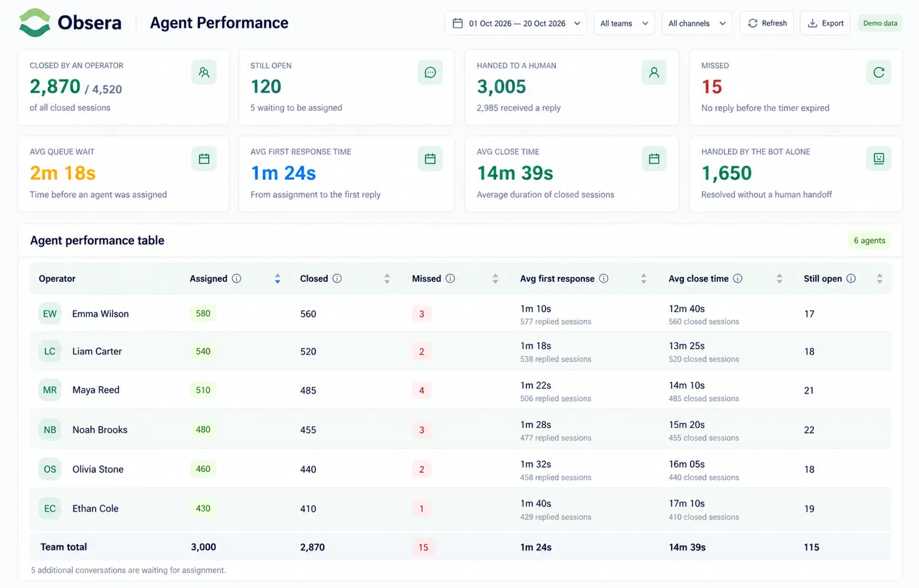
Task: Click the Handled by the Bot Alone icon
Action: (x=878, y=159)
